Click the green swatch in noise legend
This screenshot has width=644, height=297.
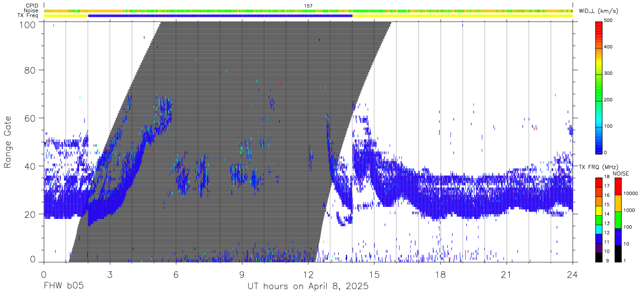pos(618,219)
